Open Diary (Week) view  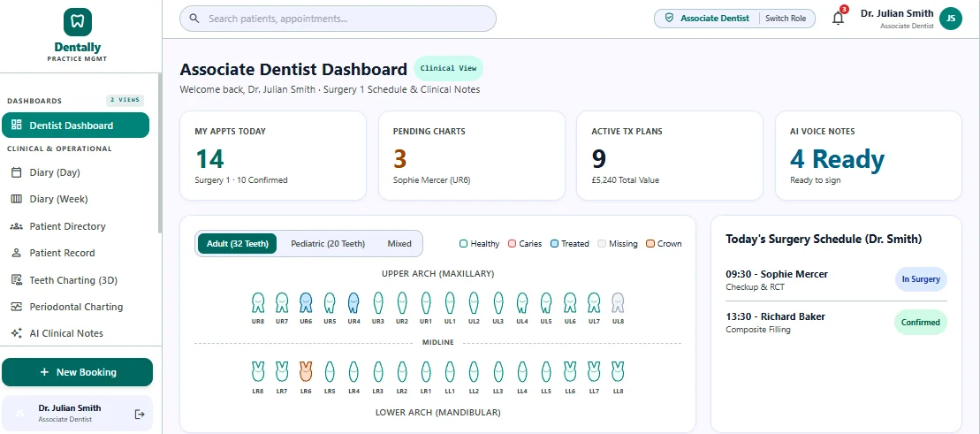[76, 200]
